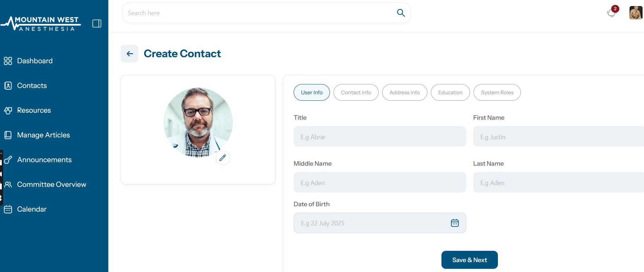
Task: Navigate to Committee Overview
Action: click(52, 184)
